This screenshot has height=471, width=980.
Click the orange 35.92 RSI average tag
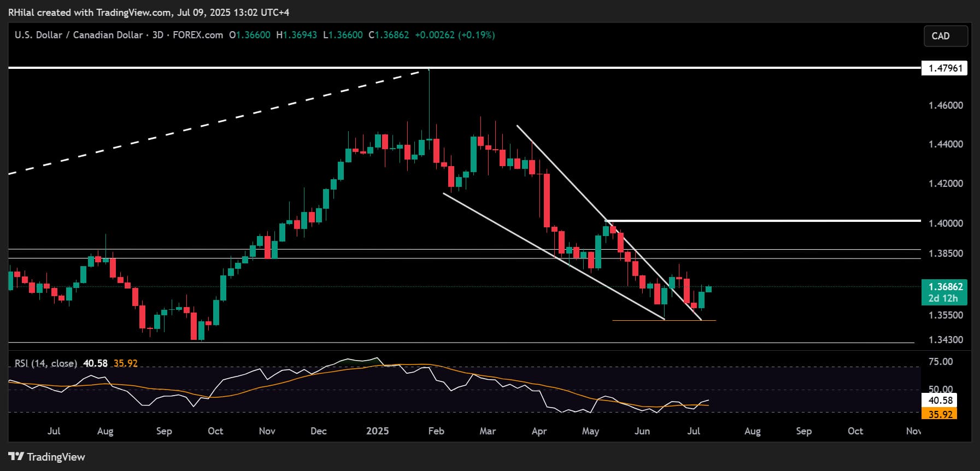[x=940, y=414]
